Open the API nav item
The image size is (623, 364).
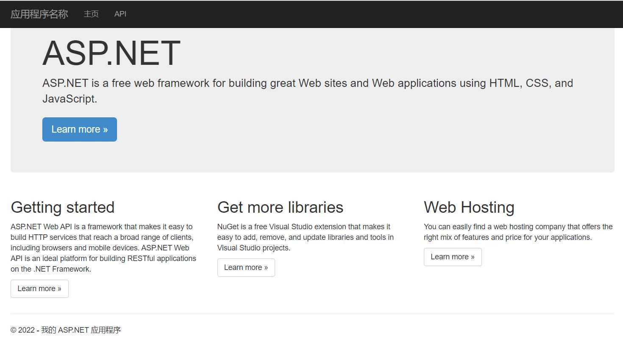[120, 14]
